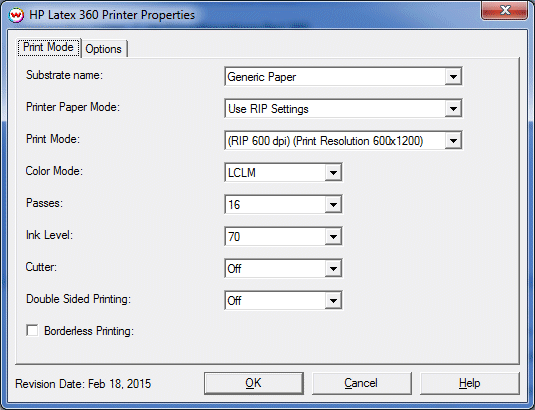
Task: Open the Cutter dropdown arrow
Action: tap(333, 268)
